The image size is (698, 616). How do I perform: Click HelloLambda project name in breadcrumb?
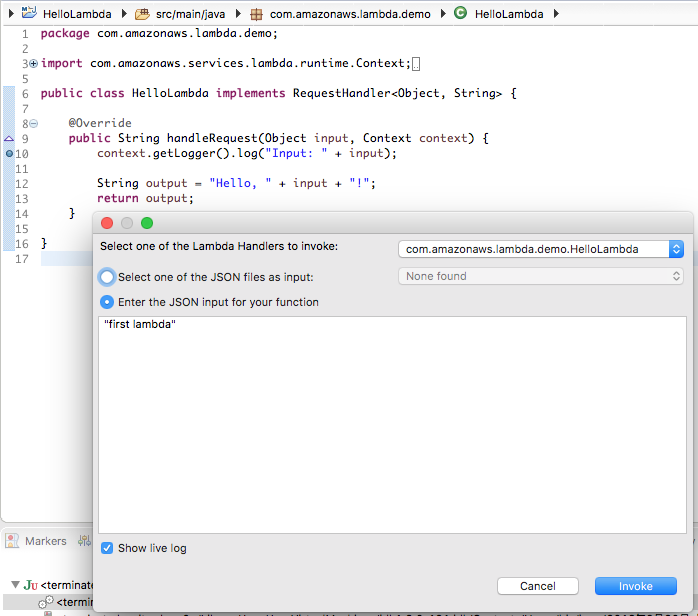77,14
